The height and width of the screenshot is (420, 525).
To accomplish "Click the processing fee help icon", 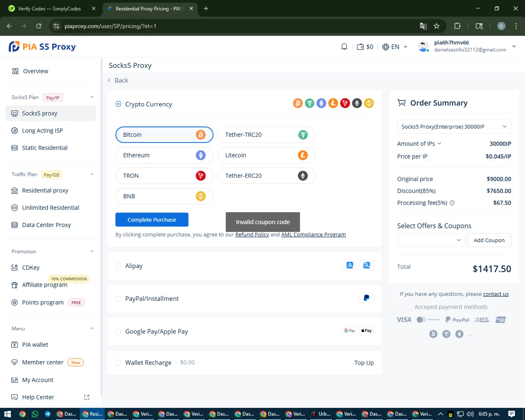I will 452,203.
